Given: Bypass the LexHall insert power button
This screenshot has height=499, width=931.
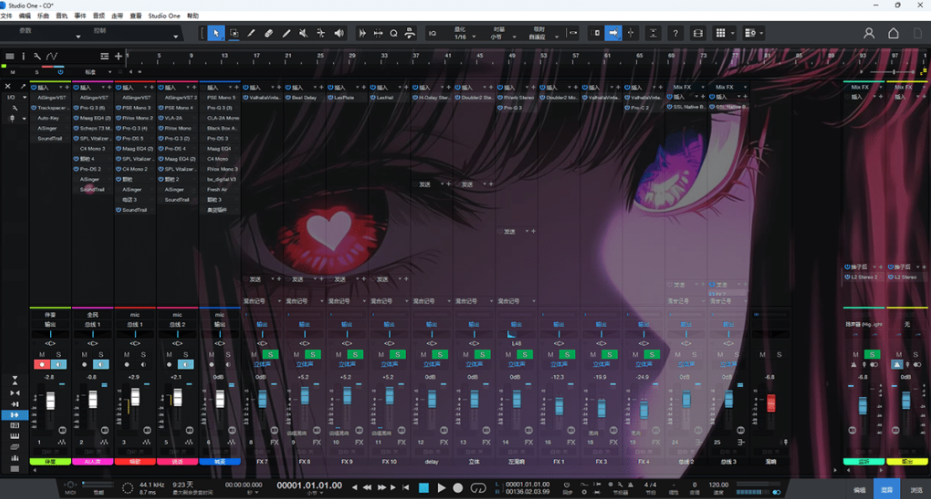Looking at the screenshot, I should (373, 97).
